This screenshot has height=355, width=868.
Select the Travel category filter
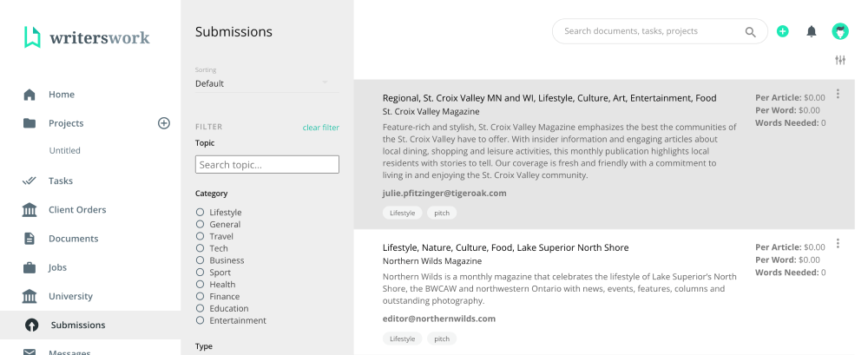(x=201, y=236)
